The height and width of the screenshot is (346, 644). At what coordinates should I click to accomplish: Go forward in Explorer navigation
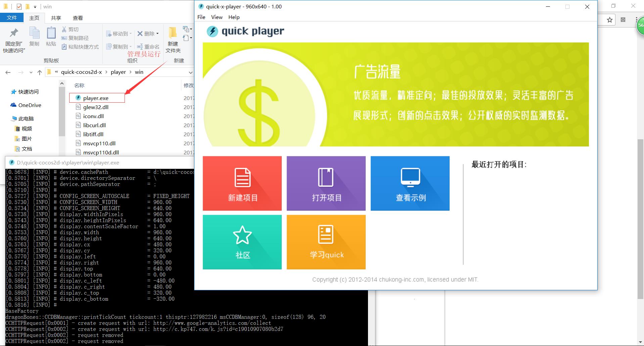coord(21,72)
